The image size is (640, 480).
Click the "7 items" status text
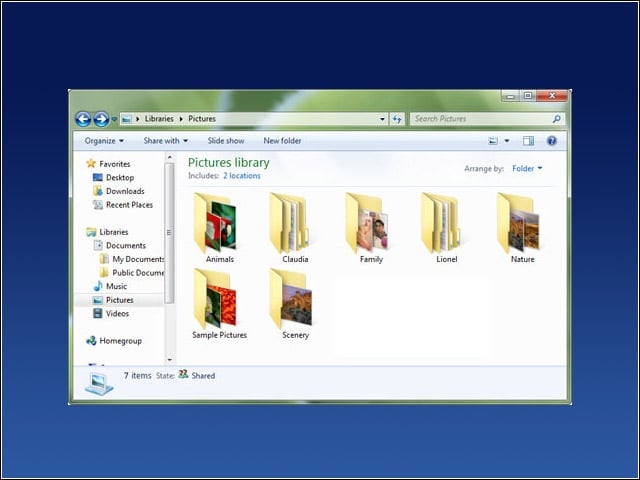click(x=138, y=376)
